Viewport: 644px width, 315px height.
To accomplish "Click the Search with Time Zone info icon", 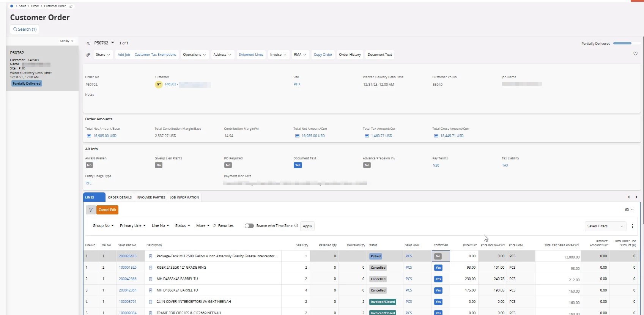I will (x=296, y=225).
